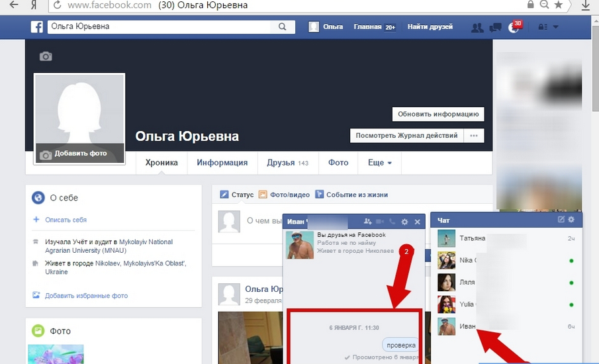This screenshot has width=599, height=364.
Task: Click Ольга profile link in top bar
Action: point(326,26)
